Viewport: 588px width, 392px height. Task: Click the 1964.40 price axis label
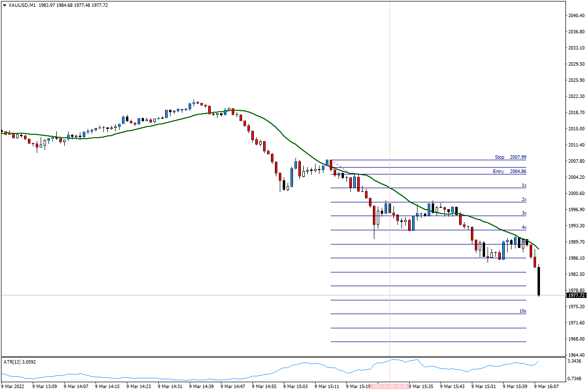(577, 355)
